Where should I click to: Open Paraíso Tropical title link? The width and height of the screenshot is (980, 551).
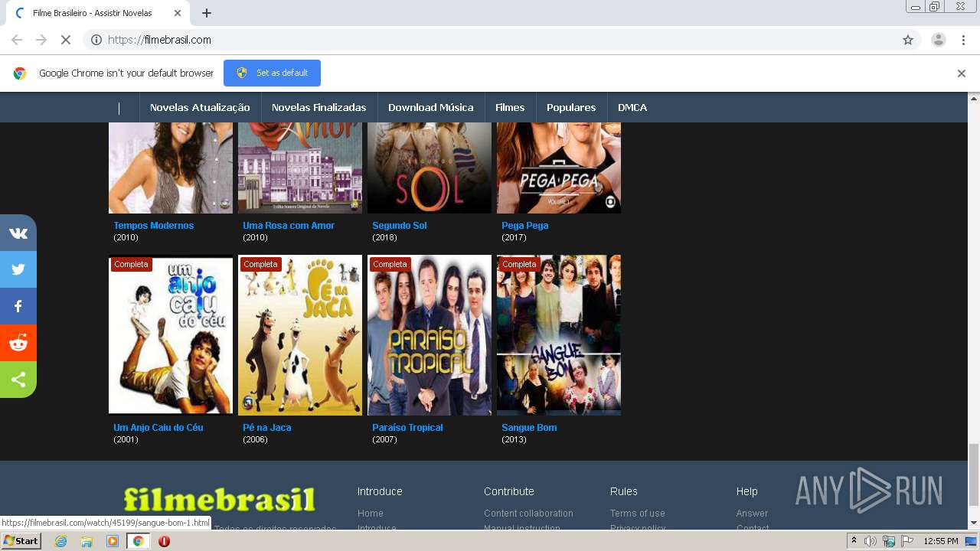coord(407,428)
